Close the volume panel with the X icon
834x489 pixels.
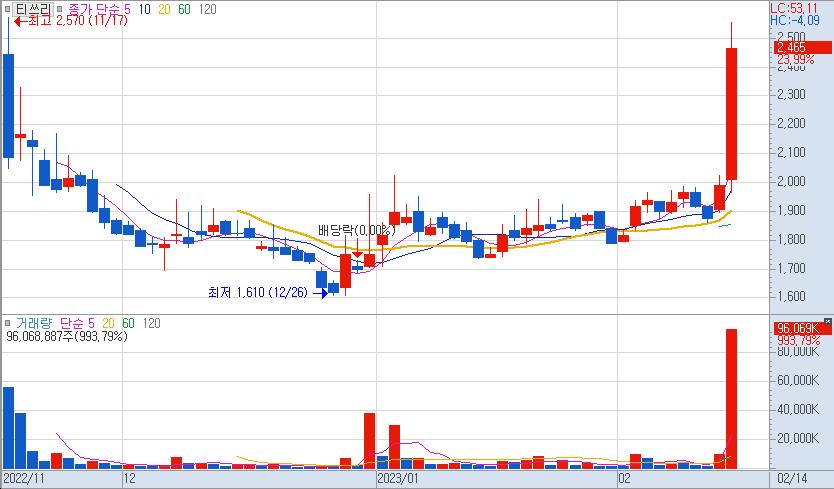point(828,321)
